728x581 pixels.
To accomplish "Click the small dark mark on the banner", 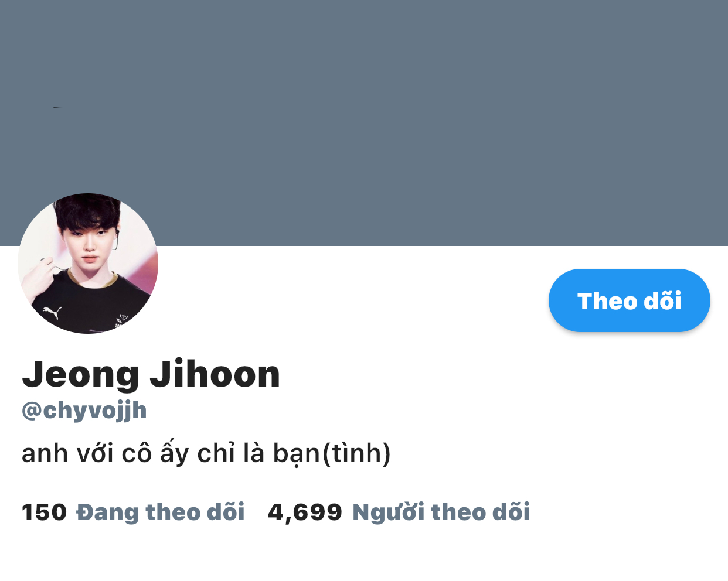I will point(57,107).
